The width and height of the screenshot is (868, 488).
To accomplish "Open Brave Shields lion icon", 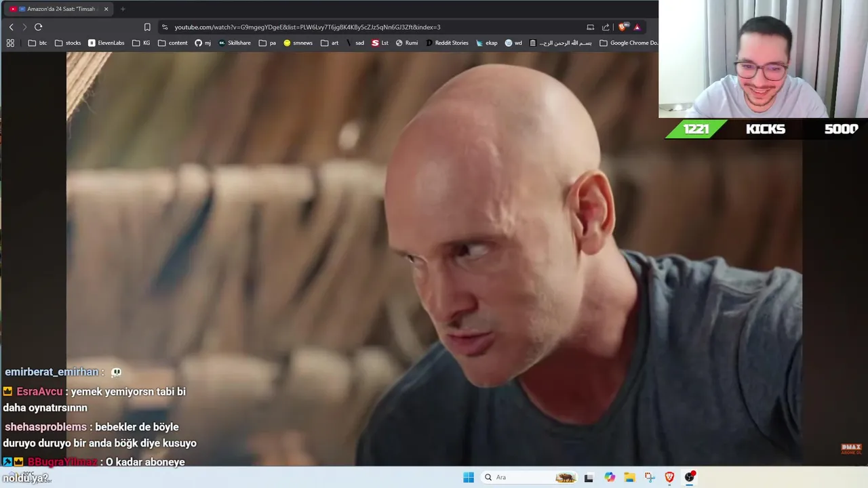I will point(623,27).
